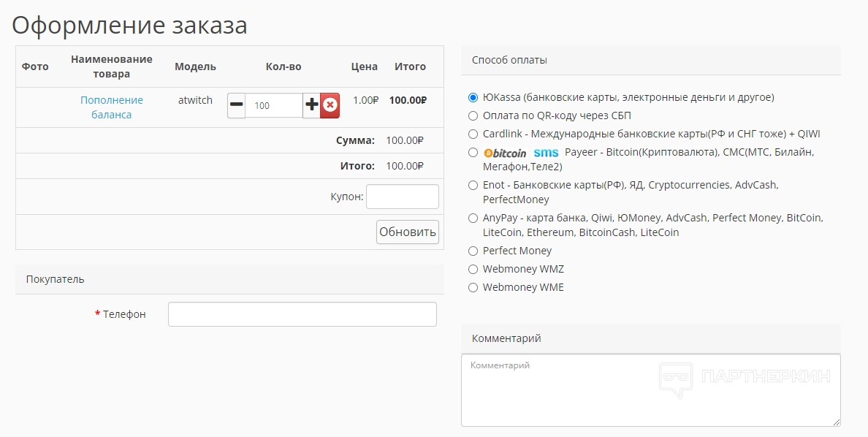Select Cardlink international cards option
This screenshot has width=868, height=437.
473,134
